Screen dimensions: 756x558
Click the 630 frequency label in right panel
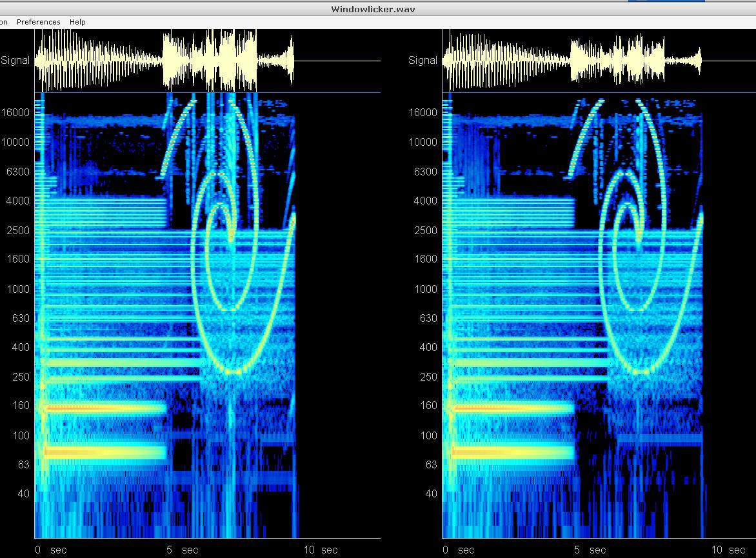coord(428,318)
